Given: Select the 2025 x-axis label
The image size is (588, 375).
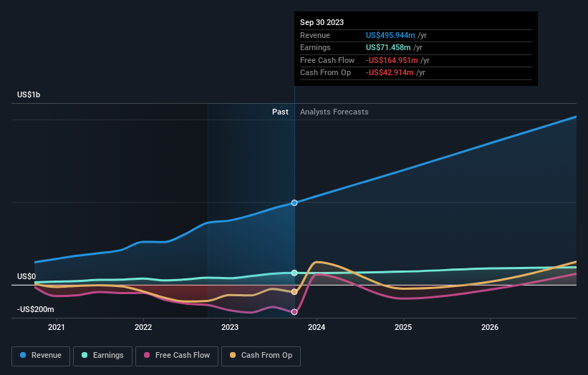Looking at the screenshot, I should [x=403, y=327].
